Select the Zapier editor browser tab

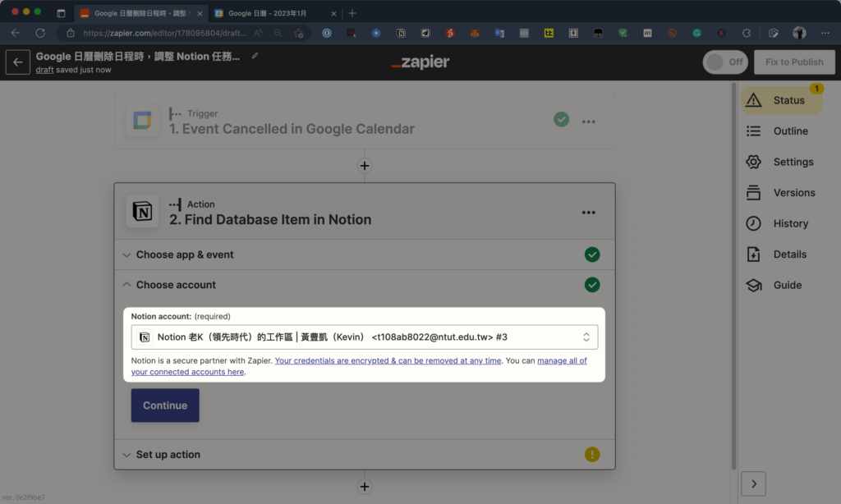click(140, 13)
